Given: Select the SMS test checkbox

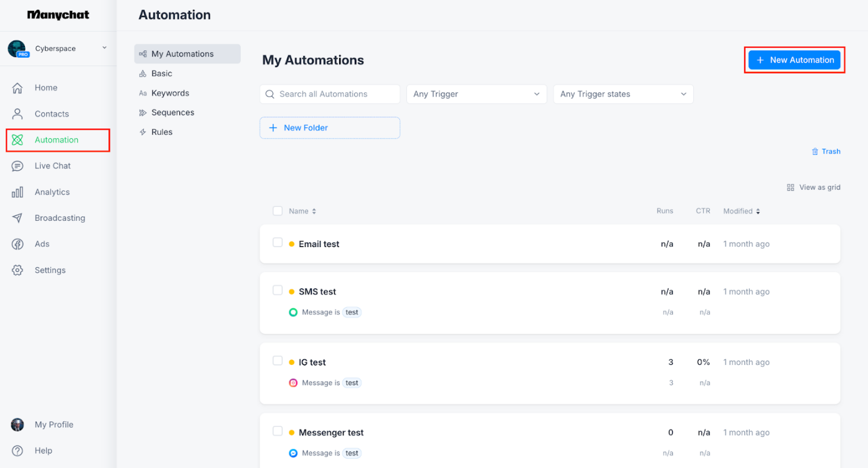Looking at the screenshot, I should pos(278,291).
